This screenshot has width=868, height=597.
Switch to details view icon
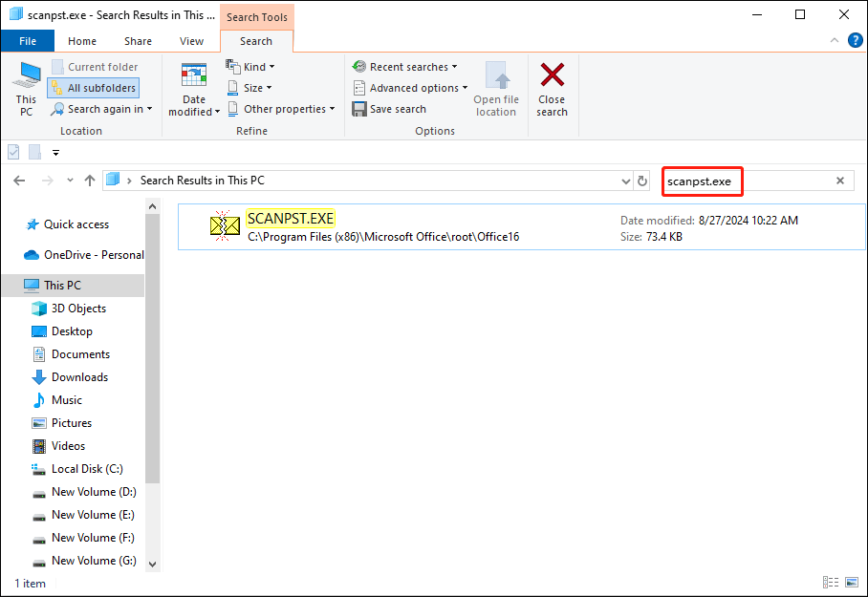click(831, 582)
